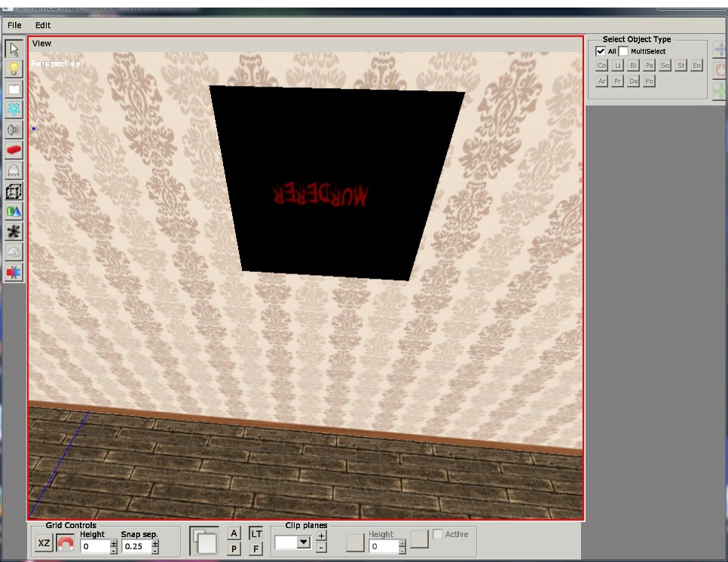Pick the Primitives tool (cylinder and cone)

(x=14, y=212)
